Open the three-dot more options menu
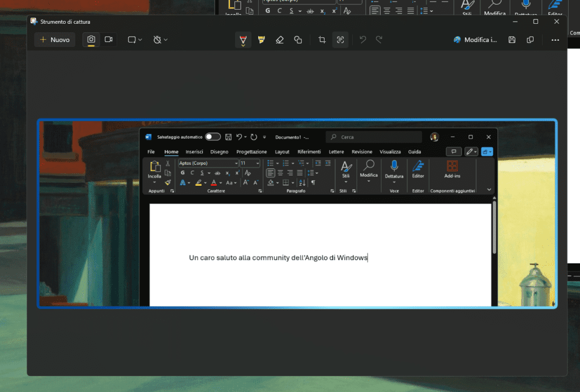580x392 pixels. coord(555,40)
